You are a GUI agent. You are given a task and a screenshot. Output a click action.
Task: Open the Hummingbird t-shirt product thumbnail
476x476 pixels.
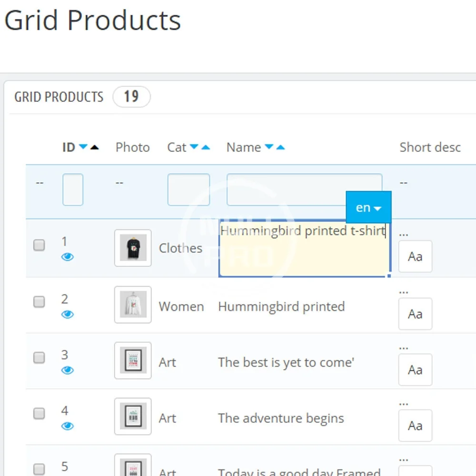tap(133, 248)
